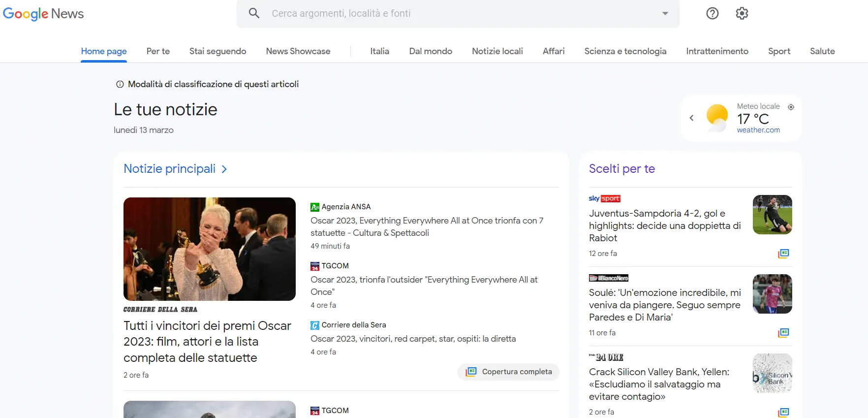Open the Notizie locali tab

click(497, 51)
